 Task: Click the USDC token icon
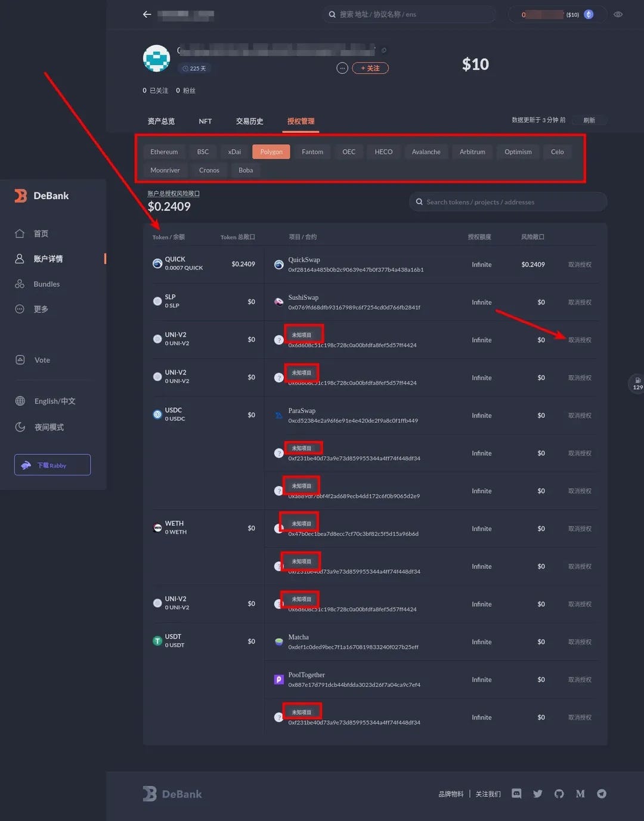tap(157, 414)
